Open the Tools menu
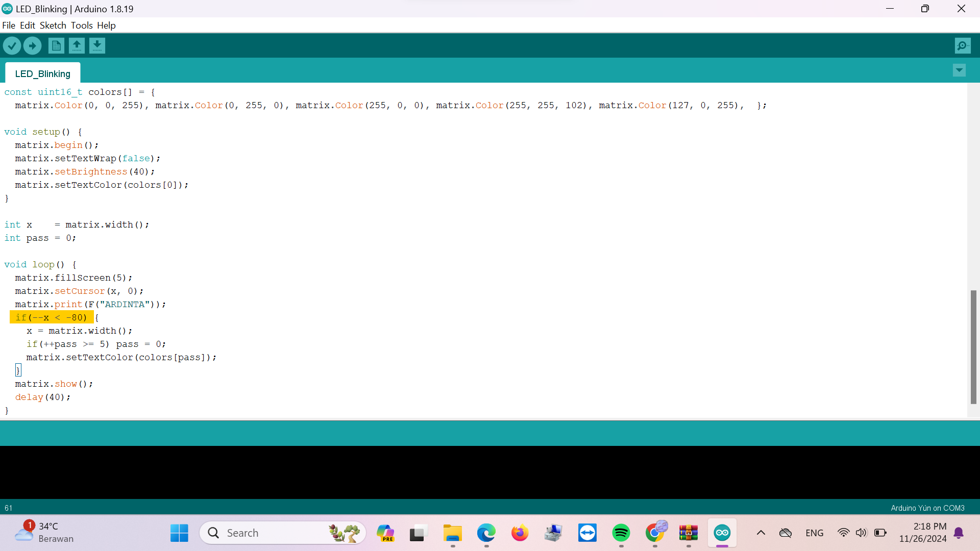Image resolution: width=980 pixels, height=551 pixels. click(82, 26)
